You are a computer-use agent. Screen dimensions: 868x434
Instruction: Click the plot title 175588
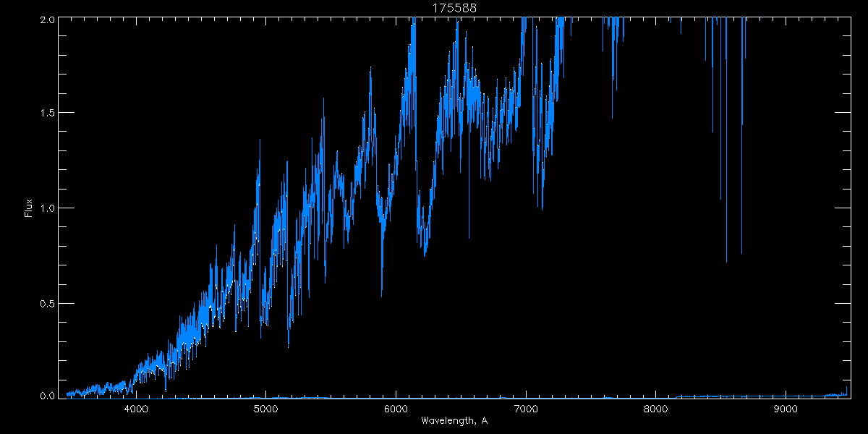pyautogui.click(x=454, y=8)
